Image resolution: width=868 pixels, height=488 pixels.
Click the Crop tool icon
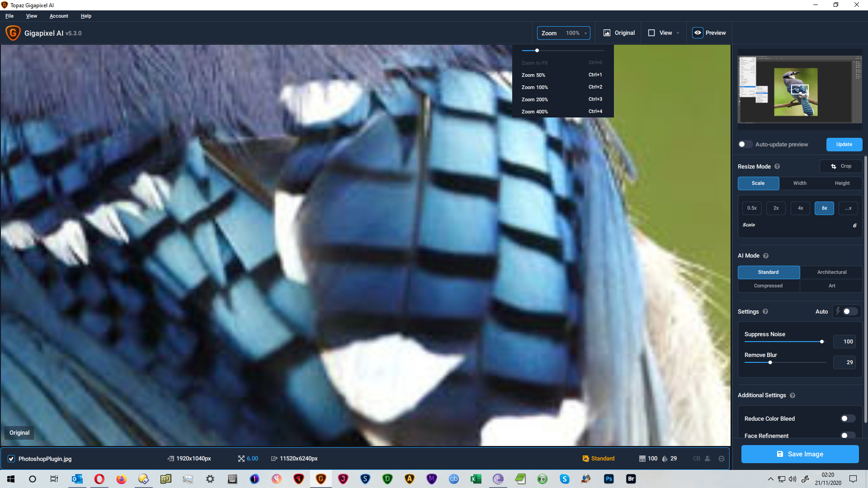pos(833,166)
